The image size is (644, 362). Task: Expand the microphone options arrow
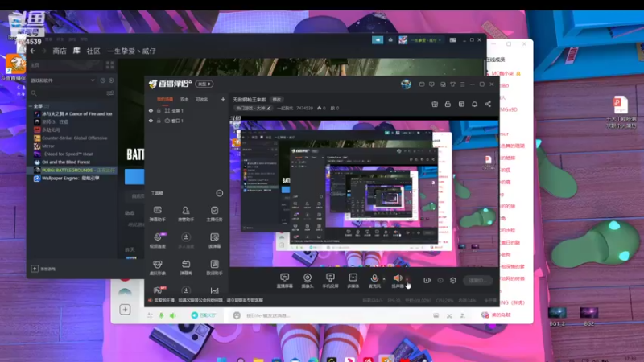[x=385, y=279]
